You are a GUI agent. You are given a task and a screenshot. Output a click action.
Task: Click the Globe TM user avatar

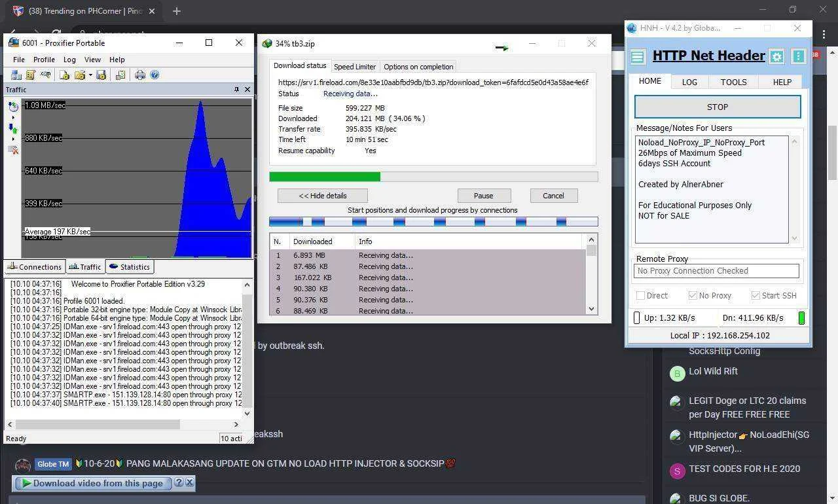click(x=23, y=466)
